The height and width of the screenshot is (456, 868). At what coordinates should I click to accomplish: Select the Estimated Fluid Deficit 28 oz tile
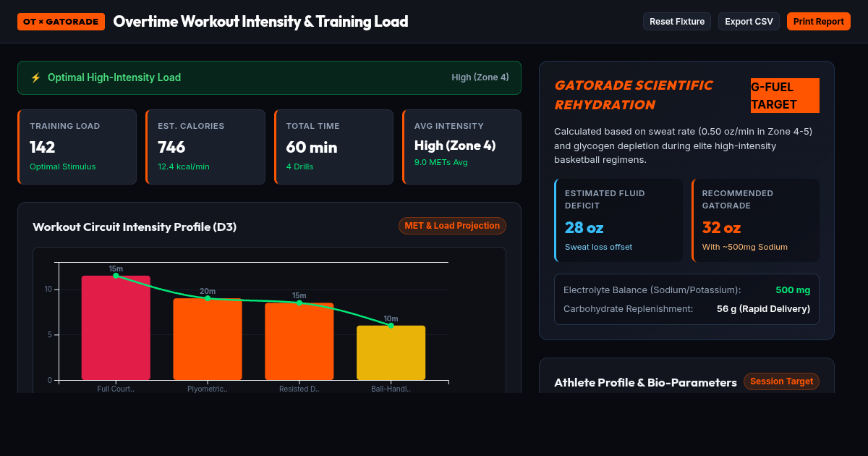(x=618, y=220)
